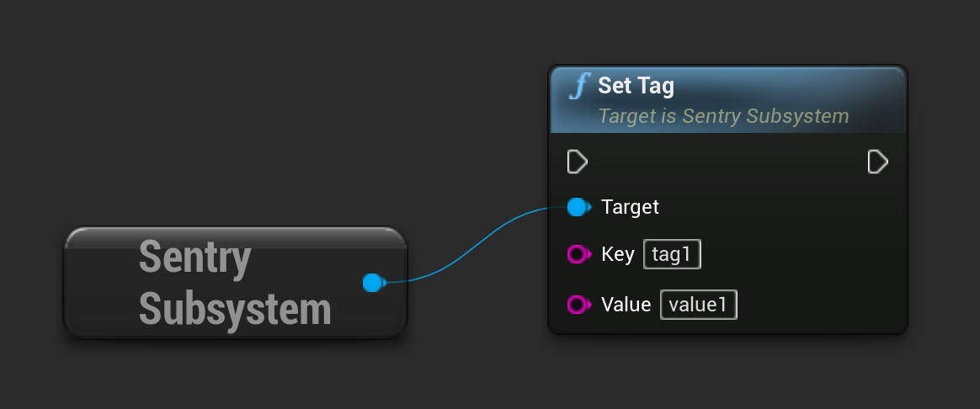The height and width of the screenshot is (409, 980).
Task: Click the "Key" pin label text
Action: [618, 254]
